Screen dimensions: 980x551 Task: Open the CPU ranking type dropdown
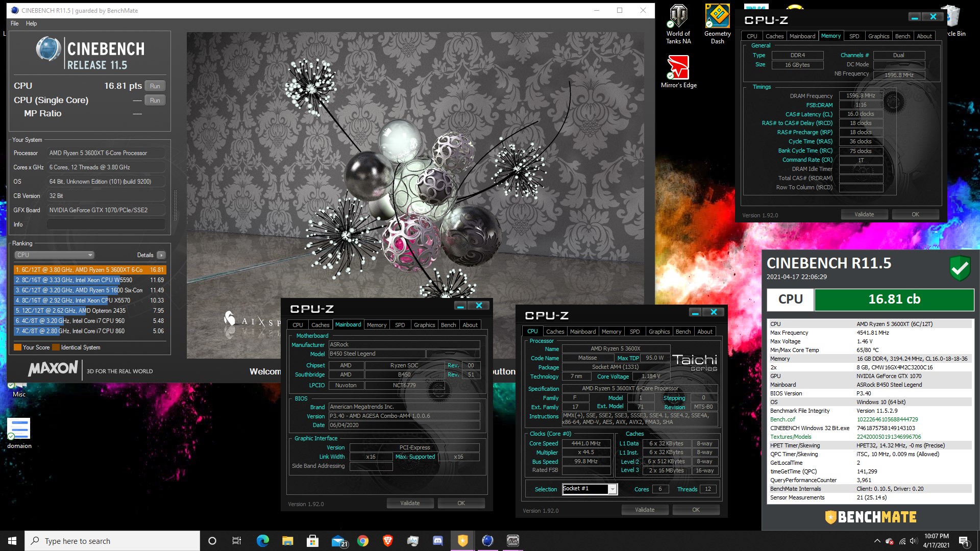(54, 255)
